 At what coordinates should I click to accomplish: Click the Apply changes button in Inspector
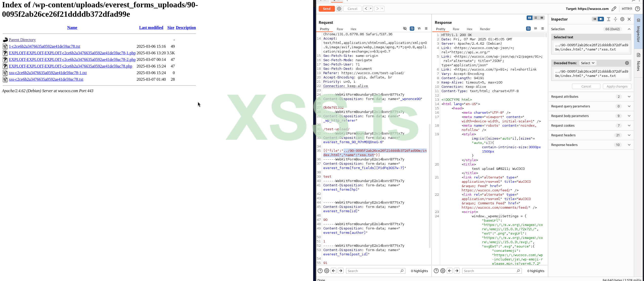click(617, 86)
